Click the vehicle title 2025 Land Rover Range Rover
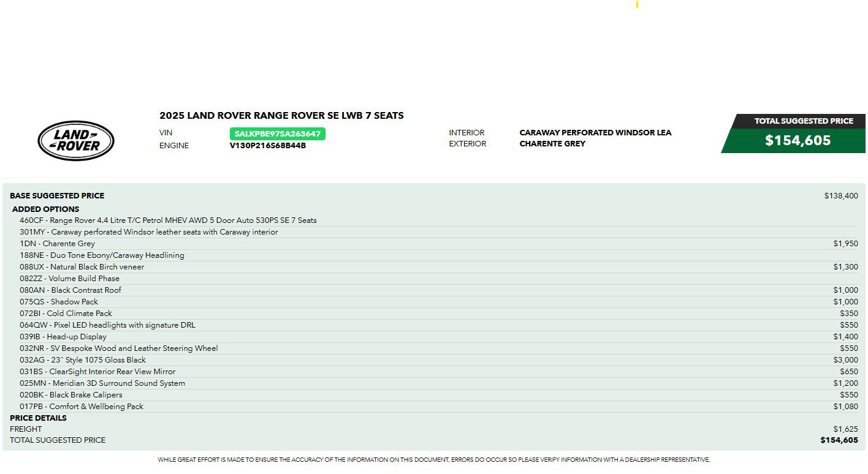This screenshot has height=474, width=868. pos(281,115)
